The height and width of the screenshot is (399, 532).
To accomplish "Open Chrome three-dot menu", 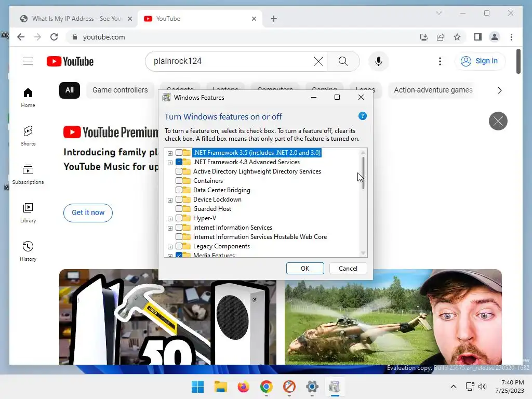I will click(511, 37).
